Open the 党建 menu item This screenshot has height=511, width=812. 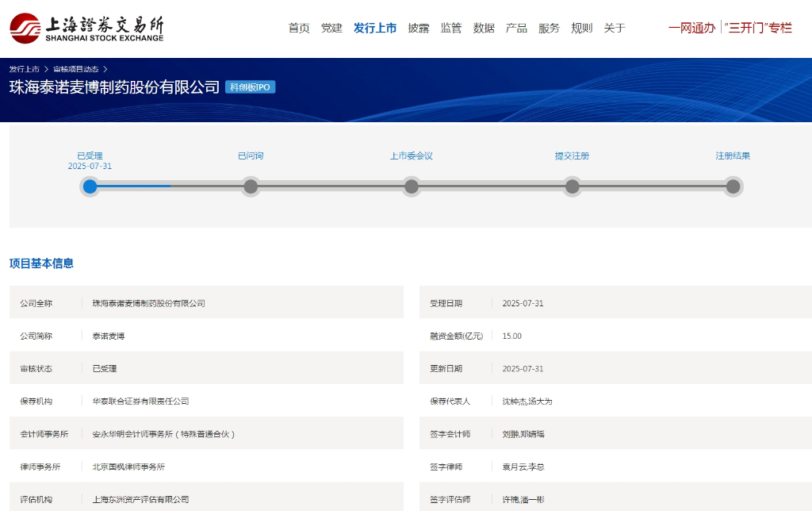coord(331,28)
